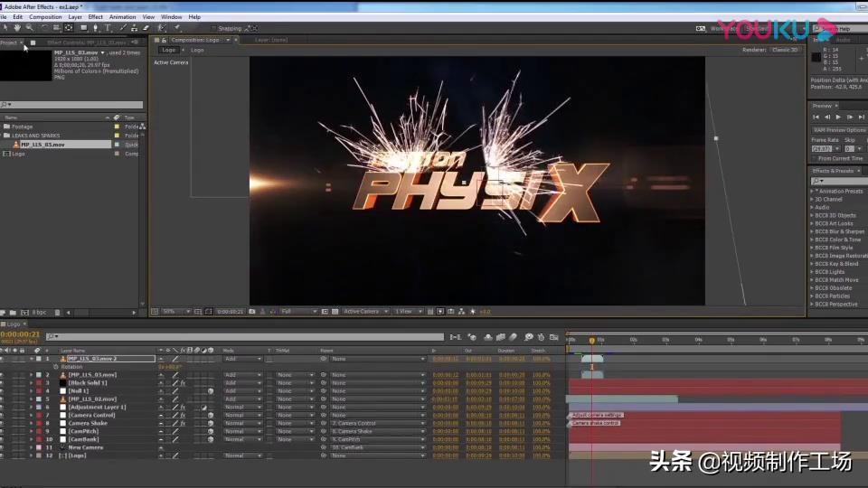Toggle the Rotation stopwatch on layer 1

pyautogui.click(x=55, y=367)
